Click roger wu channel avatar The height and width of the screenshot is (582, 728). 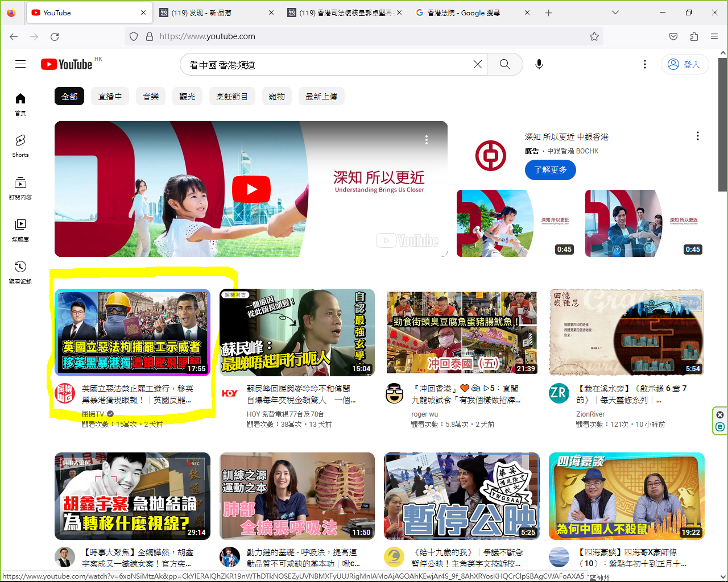(394, 393)
